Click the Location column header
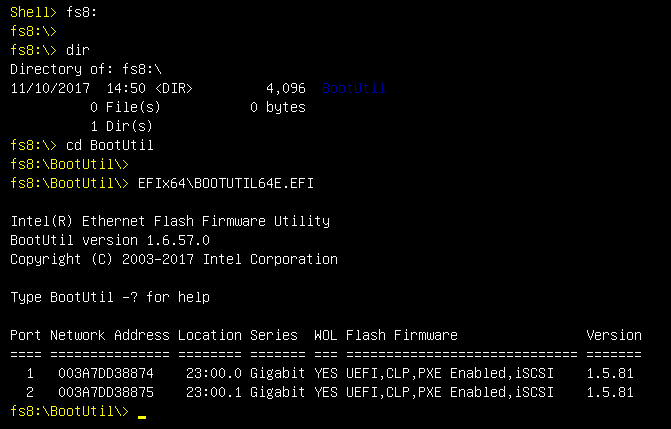The height and width of the screenshot is (429, 671). [x=210, y=335]
